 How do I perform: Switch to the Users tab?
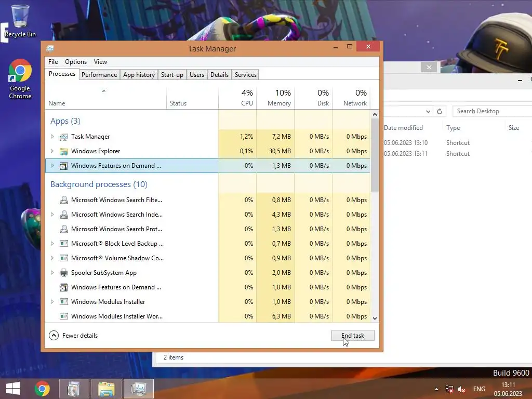pos(197,75)
